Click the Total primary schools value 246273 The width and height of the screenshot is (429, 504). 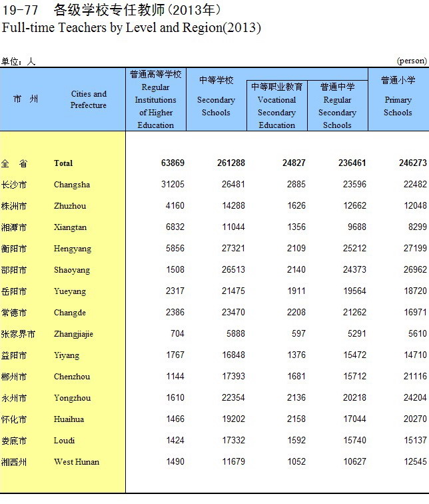click(413, 163)
